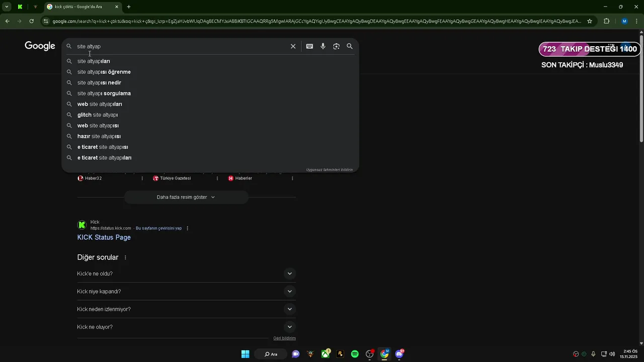644x362 pixels.
Task: Click the Kick result favicon
Action: 82,225
